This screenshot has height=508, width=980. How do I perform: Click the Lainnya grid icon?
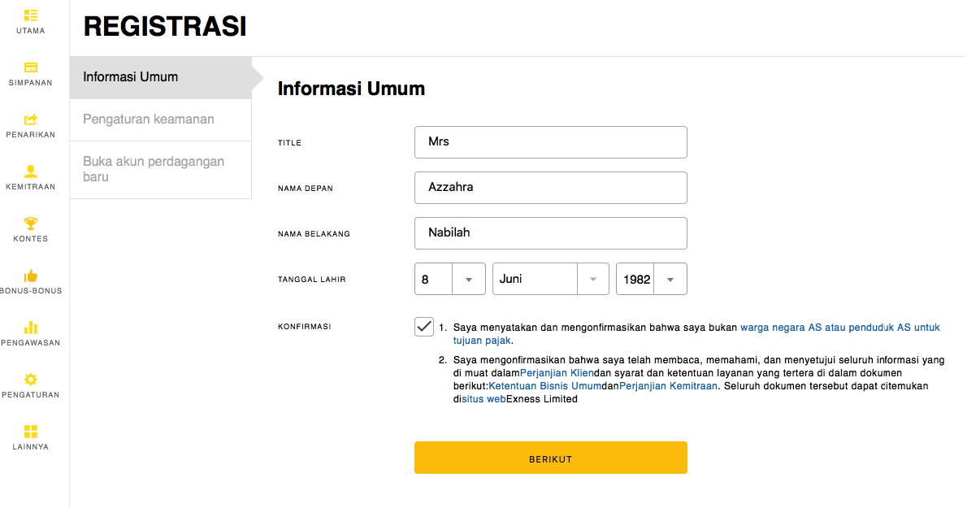coord(31,432)
